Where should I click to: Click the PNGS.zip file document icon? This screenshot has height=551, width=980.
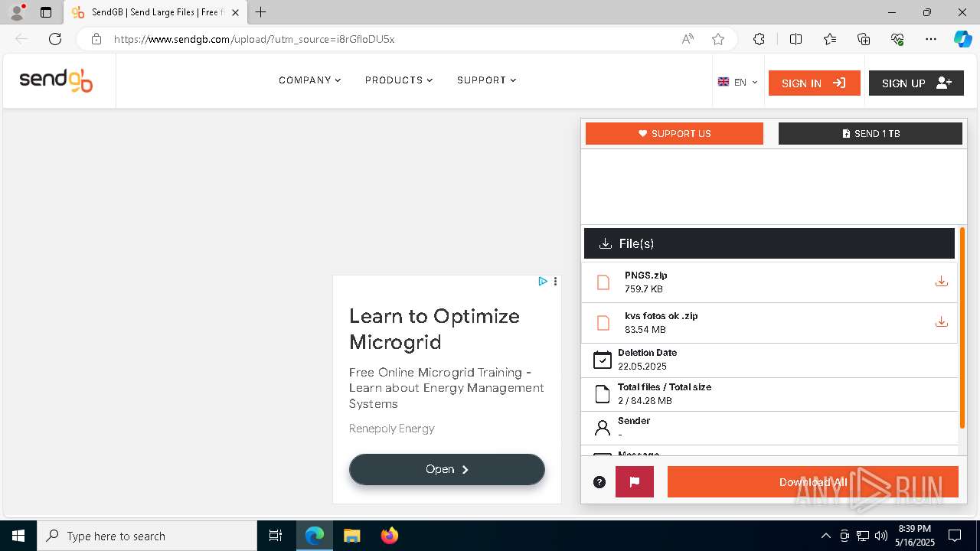point(603,282)
